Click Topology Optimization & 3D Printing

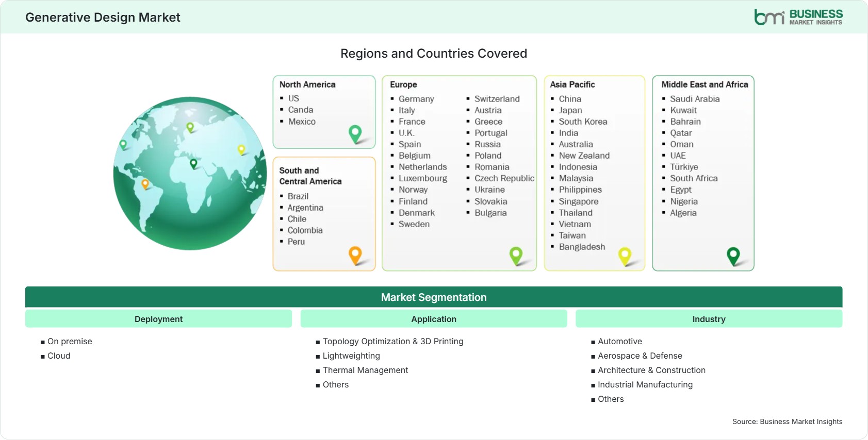coord(393,342)
